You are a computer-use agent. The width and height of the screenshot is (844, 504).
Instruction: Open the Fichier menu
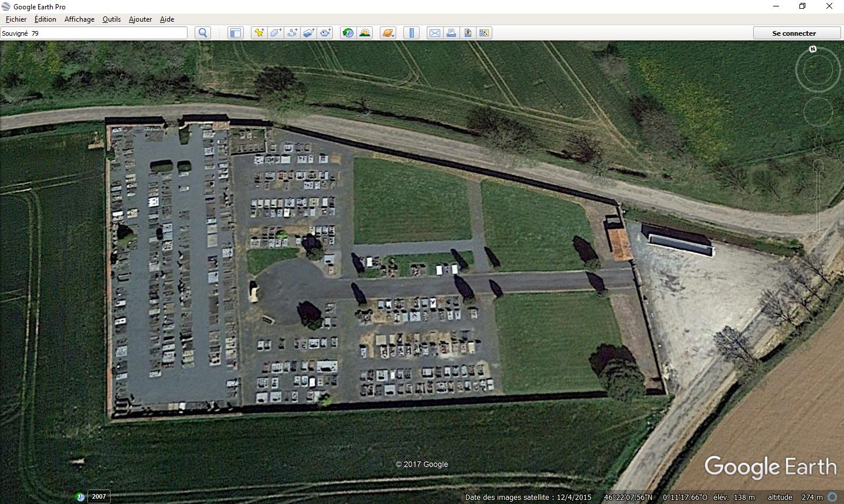tap(16, 19)
